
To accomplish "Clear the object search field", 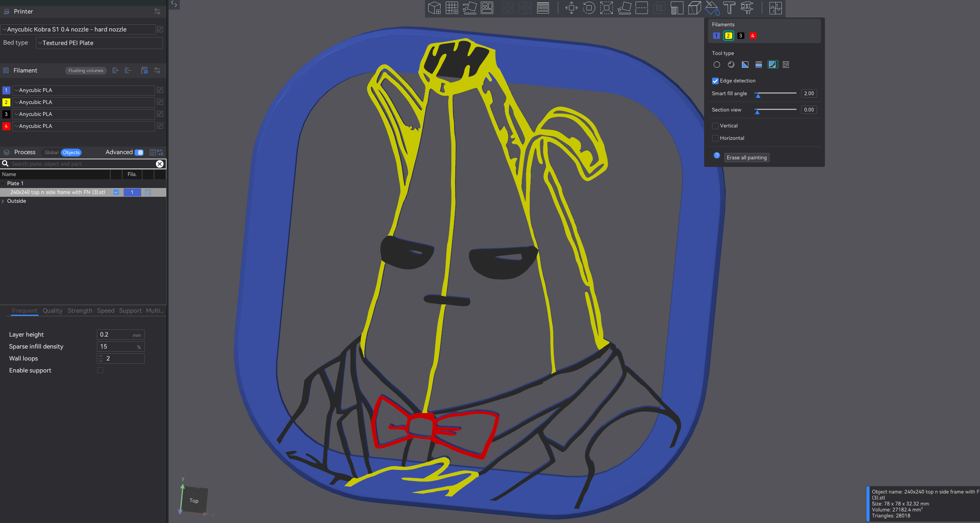I will pyautogui.click(x=159, y=164).
